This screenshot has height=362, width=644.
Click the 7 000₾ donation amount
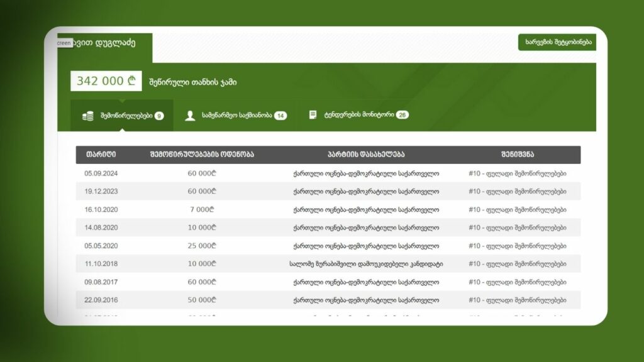pos(202,209)
